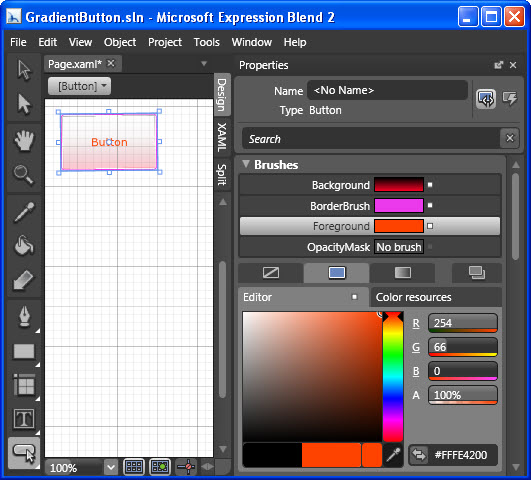Image resolution: width=531 pixels, height=480 pixels.
Task: Select the Brush resources tab
Action: coord(477,273)
